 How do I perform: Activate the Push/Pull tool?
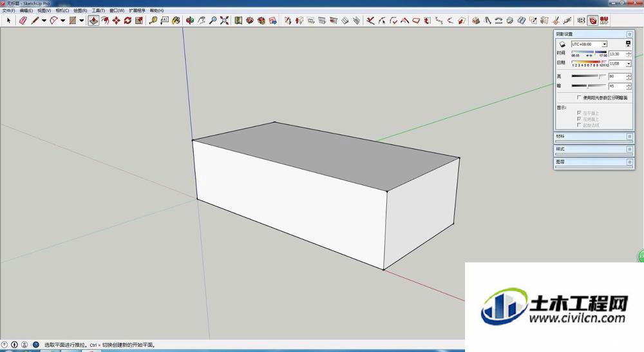(93, 20)
